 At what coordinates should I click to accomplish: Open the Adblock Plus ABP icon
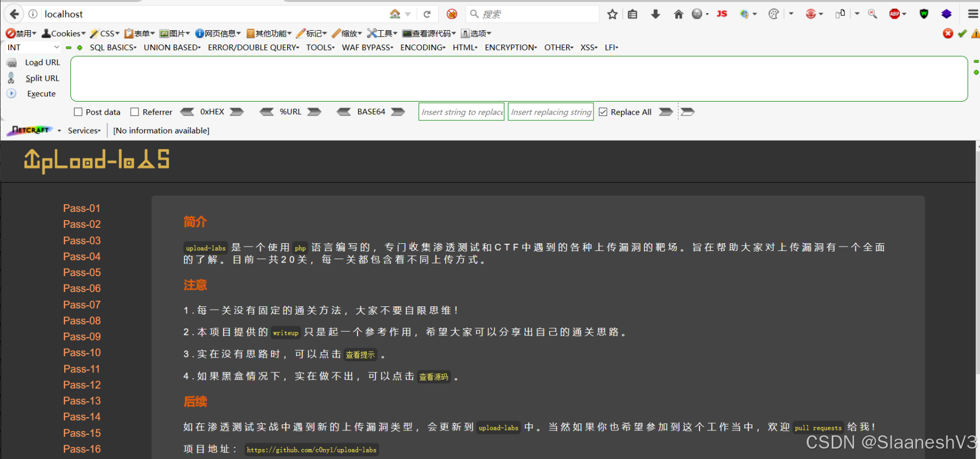tap(895, 14)
